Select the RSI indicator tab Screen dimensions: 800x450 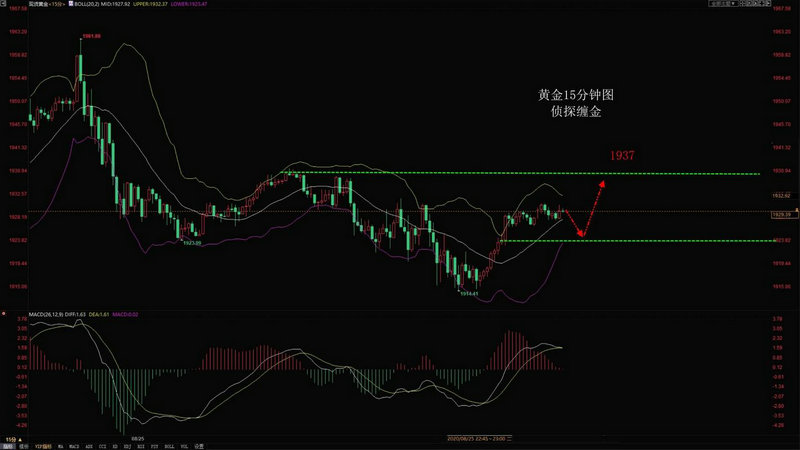tap(141, 446)
